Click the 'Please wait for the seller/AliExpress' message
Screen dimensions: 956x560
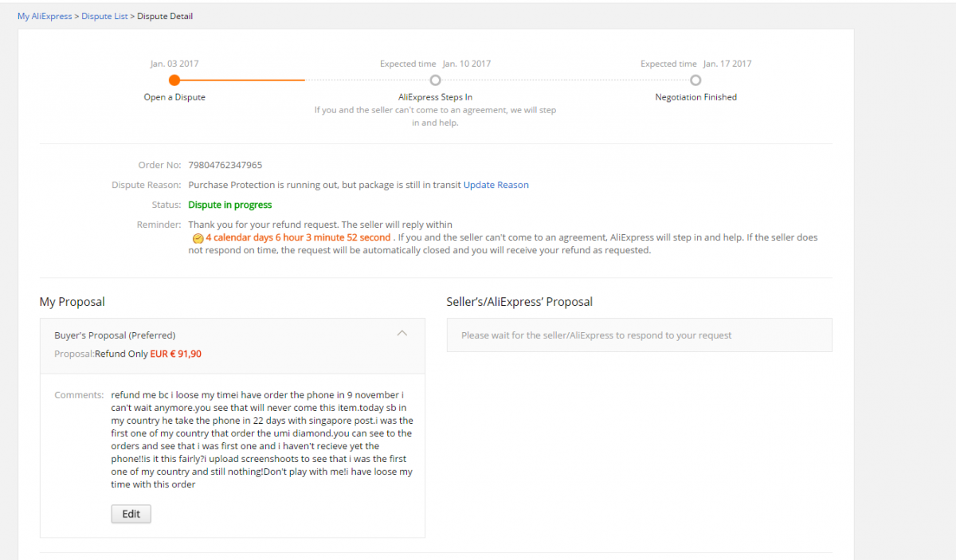(x=597, y=335)
